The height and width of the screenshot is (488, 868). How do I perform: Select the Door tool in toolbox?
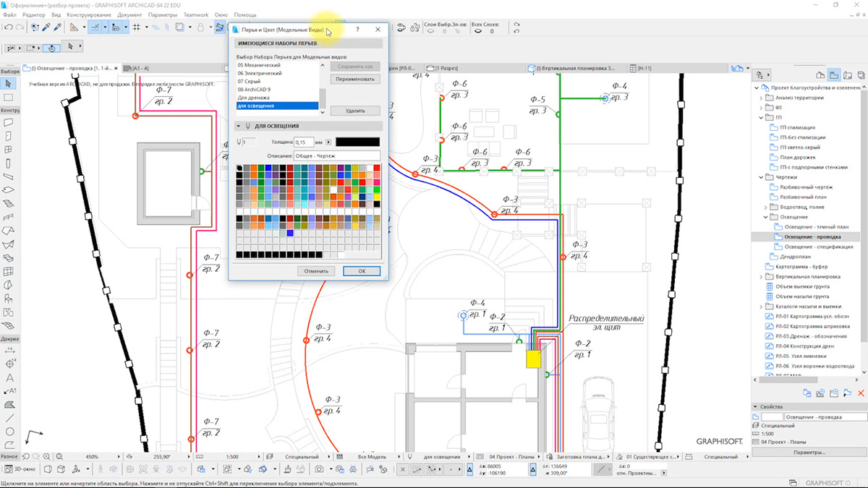(x=9, y=136)
